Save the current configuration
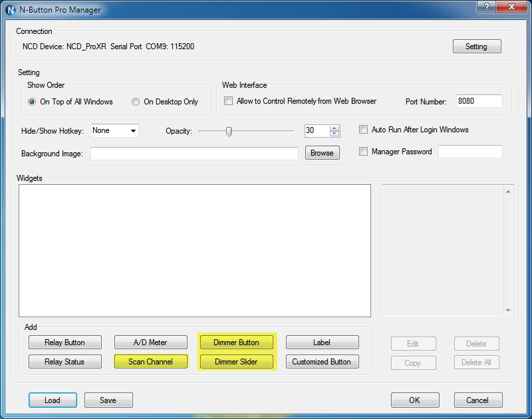The image size is (532, 419). coord(108,400)
